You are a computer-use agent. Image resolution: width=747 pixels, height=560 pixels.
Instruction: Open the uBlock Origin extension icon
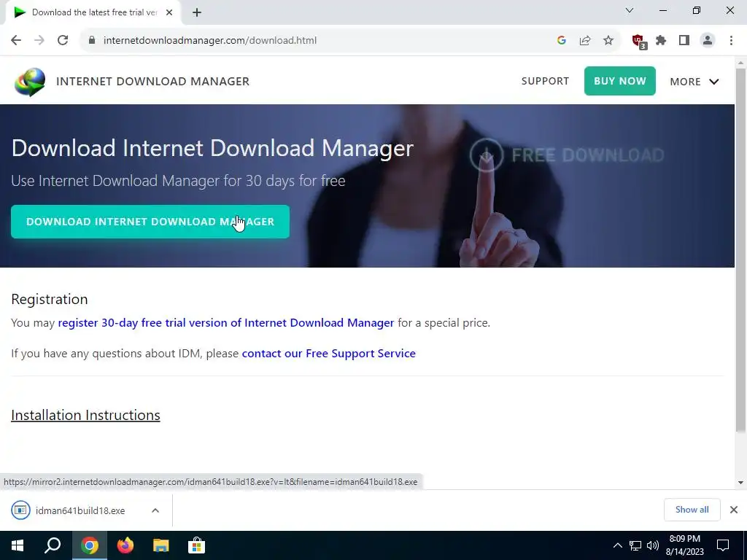tap(639, 42)
